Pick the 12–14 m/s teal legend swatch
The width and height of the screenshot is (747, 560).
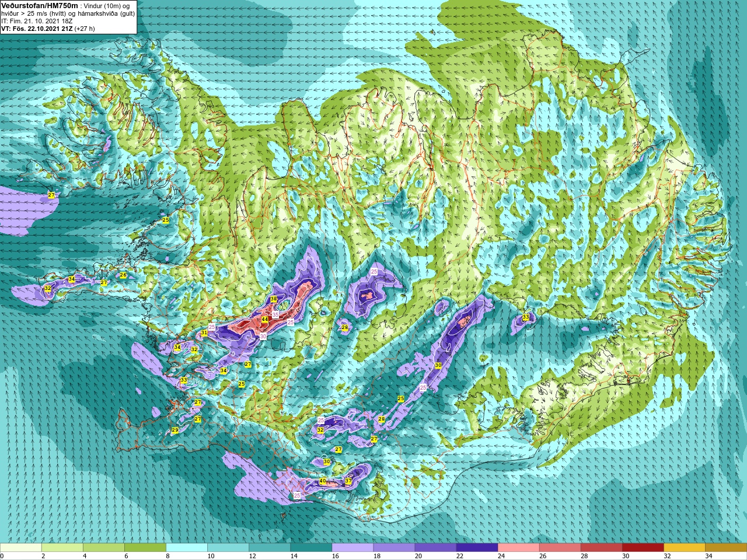[x=270, y=548]
